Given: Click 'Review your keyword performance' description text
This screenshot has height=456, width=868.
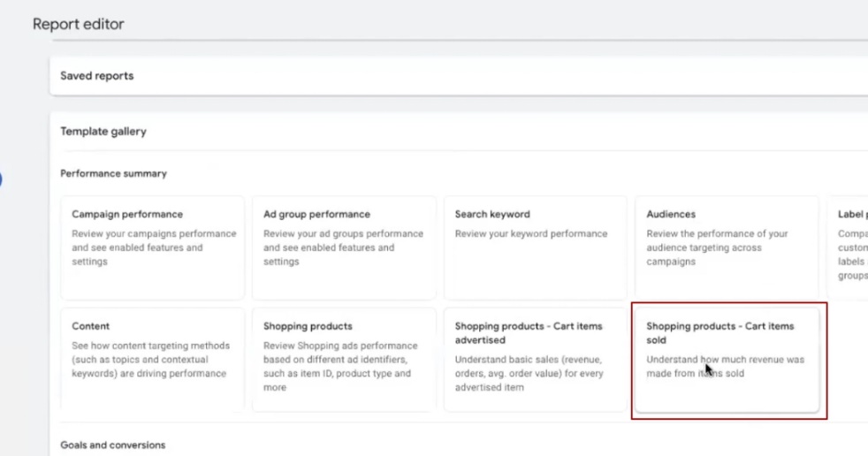Looking at the screenshot, I should tap(531, 234).
